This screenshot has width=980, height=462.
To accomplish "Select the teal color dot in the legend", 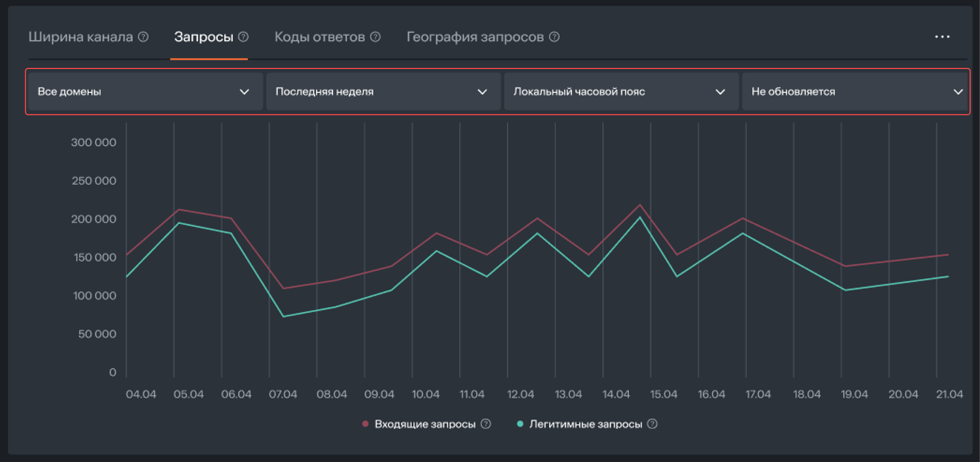I will pos(519,424).
